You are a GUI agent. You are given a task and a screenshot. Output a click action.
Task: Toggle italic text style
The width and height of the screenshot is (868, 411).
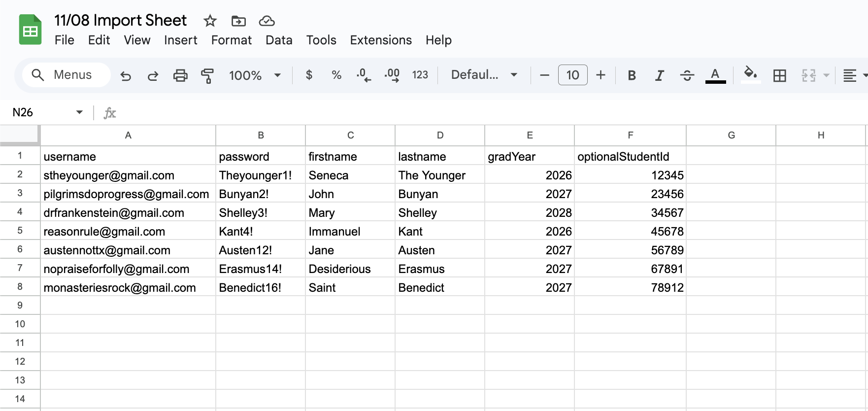(x=659, y=75)
